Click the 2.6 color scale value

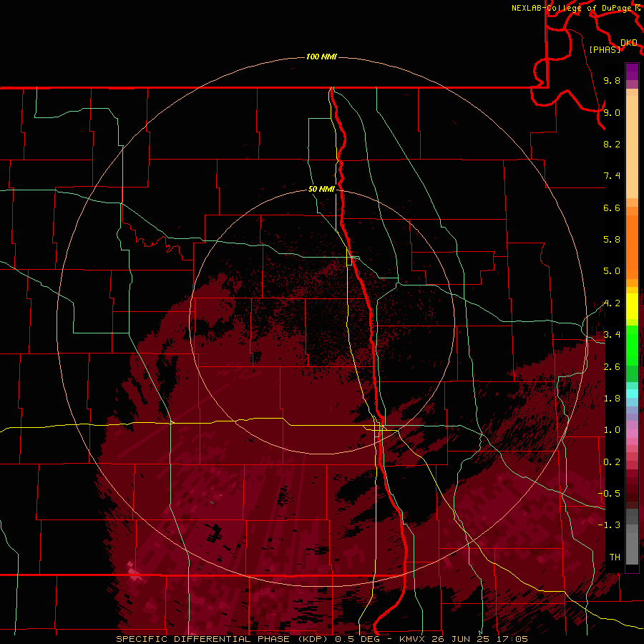tap(612, 367)
